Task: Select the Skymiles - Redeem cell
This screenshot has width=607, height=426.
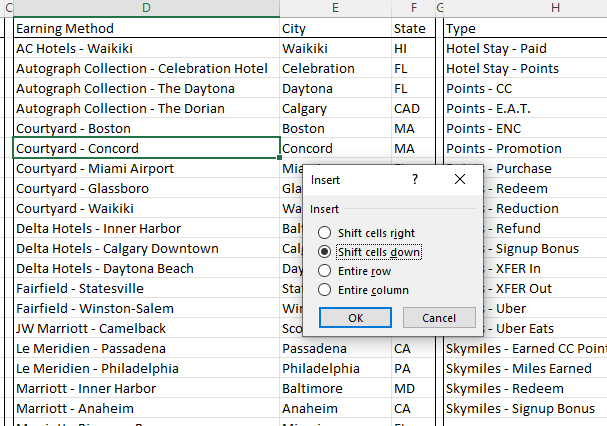Action: pyautogui.click(x=525, y=388)
